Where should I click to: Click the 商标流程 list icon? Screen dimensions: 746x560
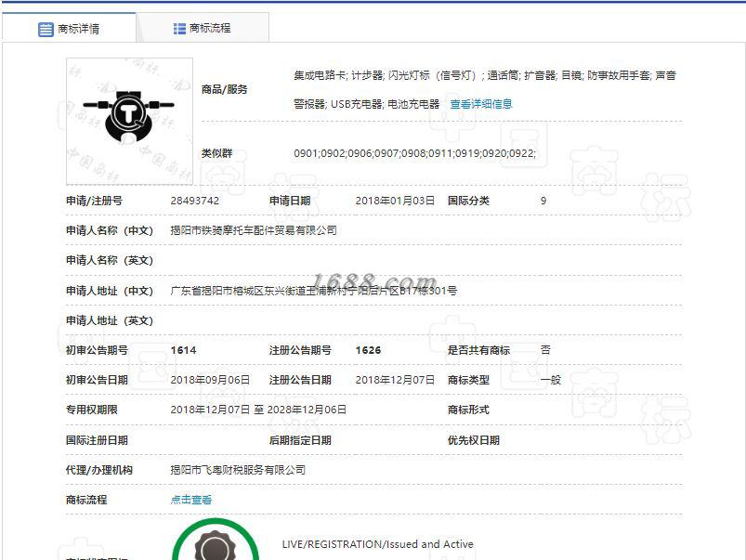(179, 29)
